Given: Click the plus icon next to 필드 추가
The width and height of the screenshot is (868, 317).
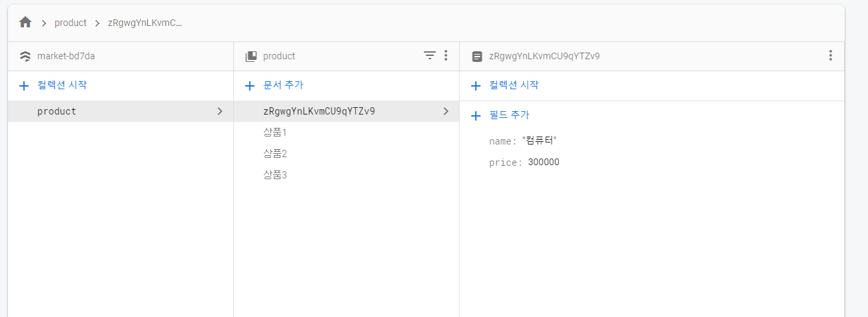Looking at the screenshot, I should 476,115.
